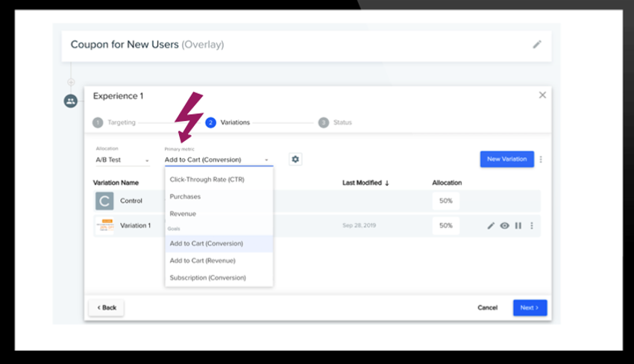Edit Variation 1 with its pencil icon
Viewport: 634px width, 364px height.
click(491, 225)
